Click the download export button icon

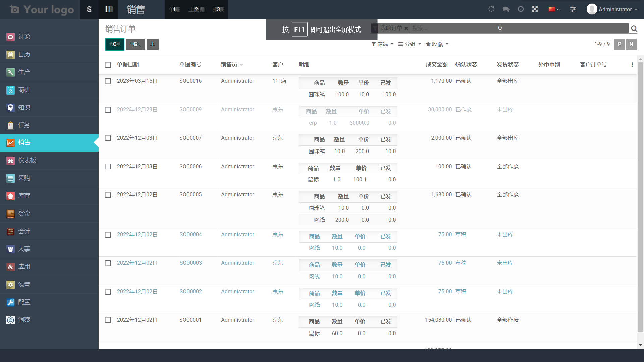153,44
